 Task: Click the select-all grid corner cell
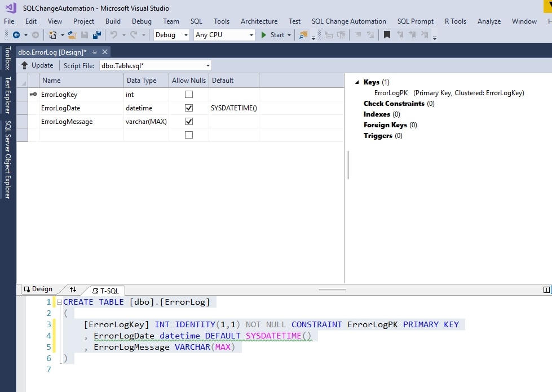click(x=22, y=81)
